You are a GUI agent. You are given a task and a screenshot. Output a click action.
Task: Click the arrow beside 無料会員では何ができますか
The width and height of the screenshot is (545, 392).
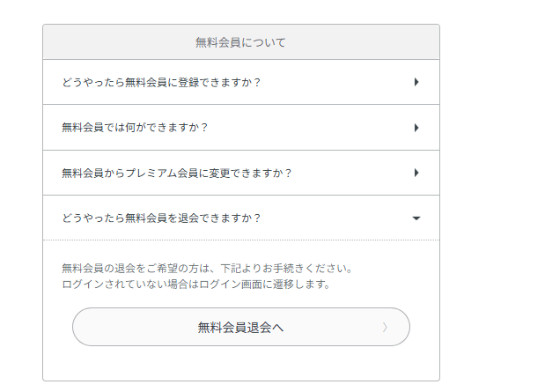(x=416, y=128)
